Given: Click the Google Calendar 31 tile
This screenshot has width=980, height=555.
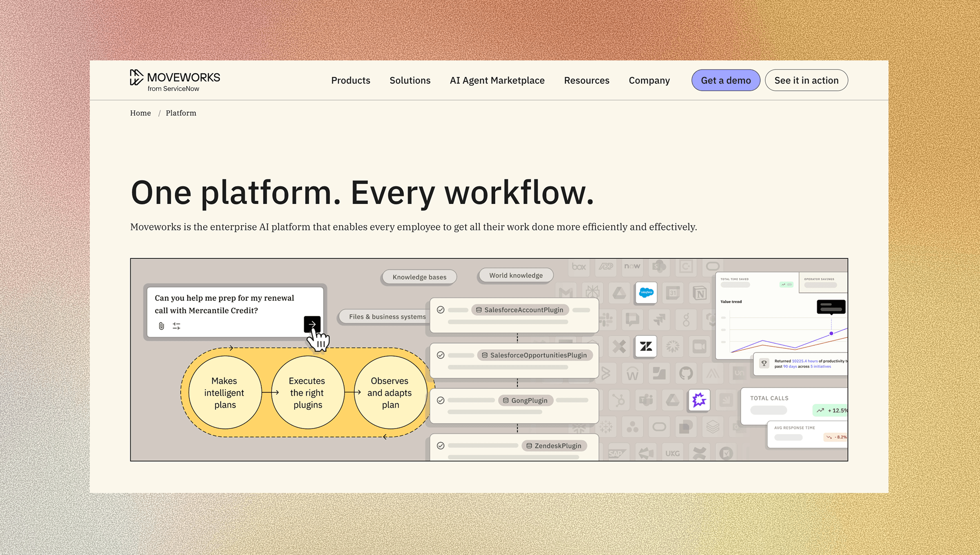Looking at the screenshot, I should [x=673, y=293].
